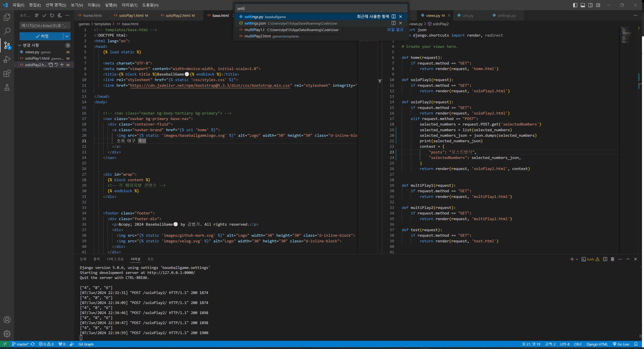This screenshot has width=644, height=349.
Task: Open the Search view in activity bar
Action: (7, 31)
